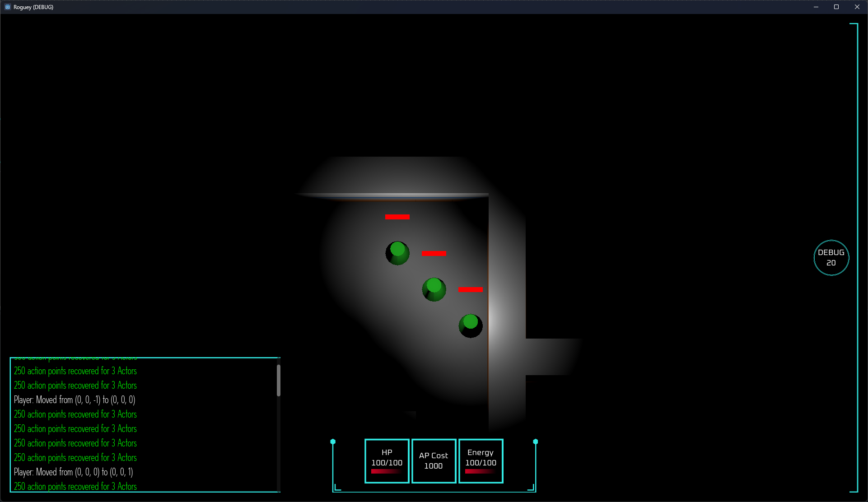Click red health bar above middle actor
This screenshot has height=502, width=868.
click(x=434, y=253)
